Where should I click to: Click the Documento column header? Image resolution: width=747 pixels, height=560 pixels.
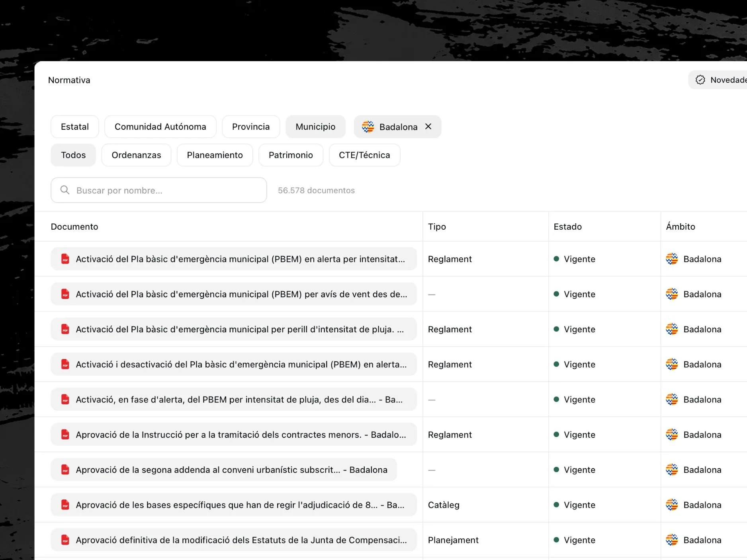click(74, 226)
